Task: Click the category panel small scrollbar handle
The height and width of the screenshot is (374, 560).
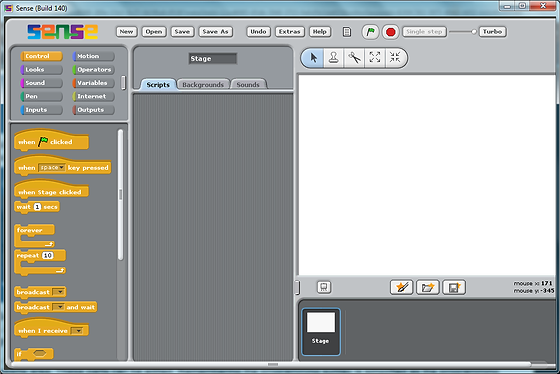Action: pyautogui.click(x=124, y=83)
